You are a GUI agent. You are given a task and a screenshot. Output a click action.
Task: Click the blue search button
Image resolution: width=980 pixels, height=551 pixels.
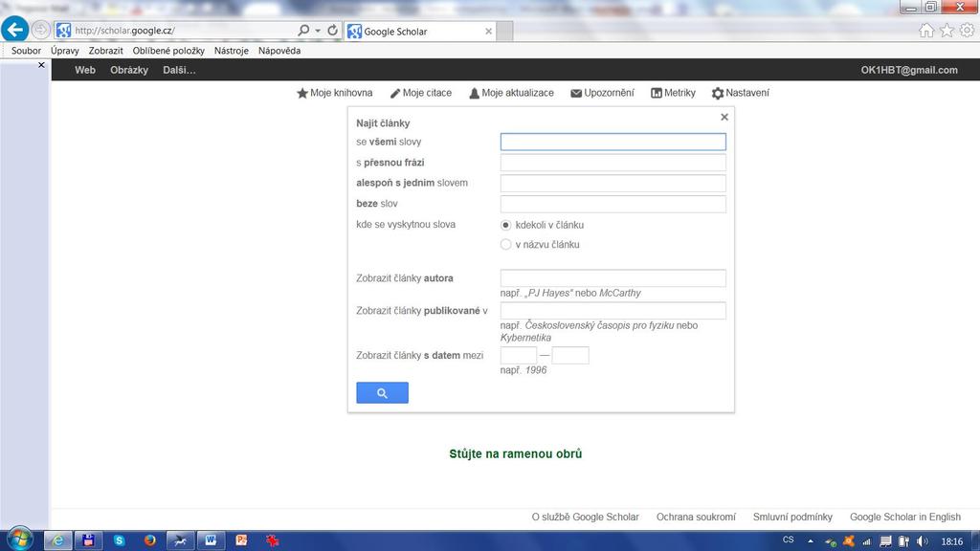click(383, 393)
